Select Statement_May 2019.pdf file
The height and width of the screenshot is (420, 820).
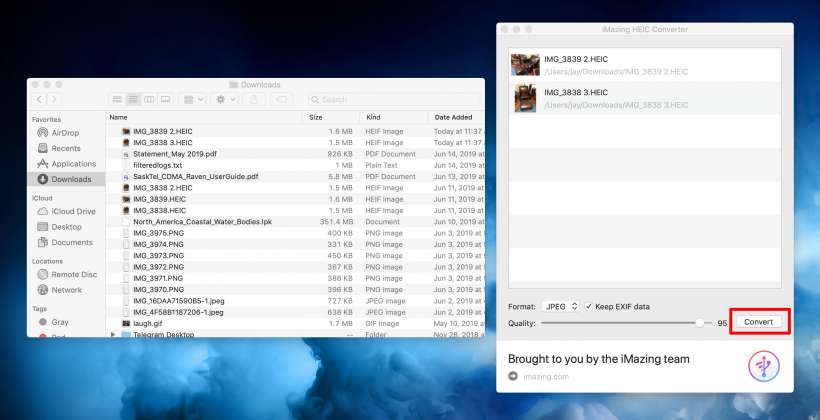[x=295, y=154]
